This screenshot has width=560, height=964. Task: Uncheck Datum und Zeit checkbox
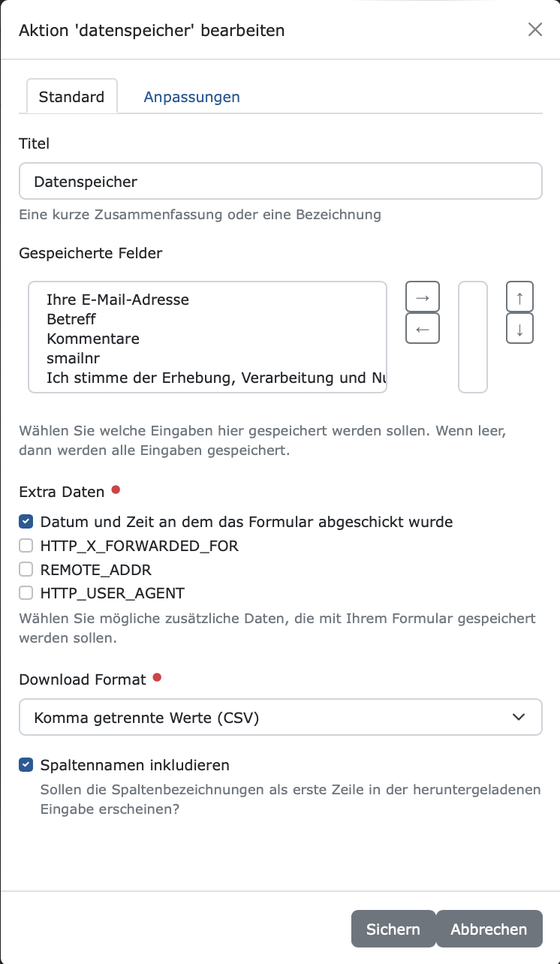pos(26,521)
